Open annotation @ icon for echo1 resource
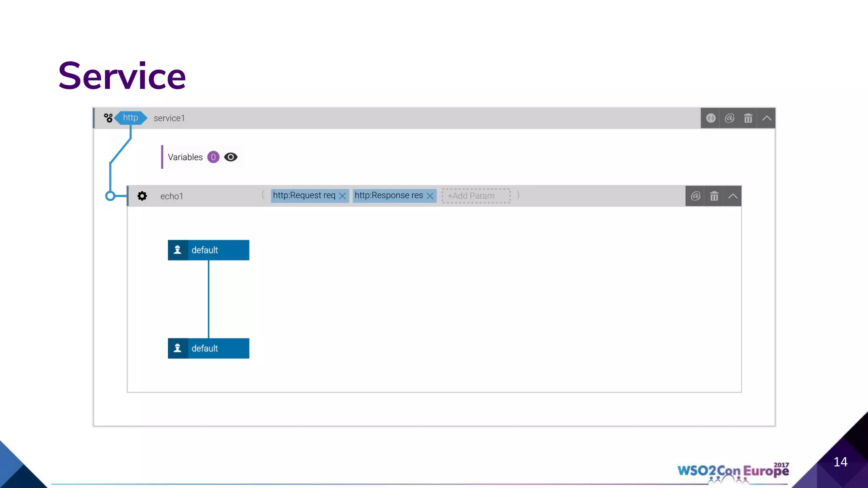Image resolution: width=868 pixels, height=488 pixels. tap(695, 196)
